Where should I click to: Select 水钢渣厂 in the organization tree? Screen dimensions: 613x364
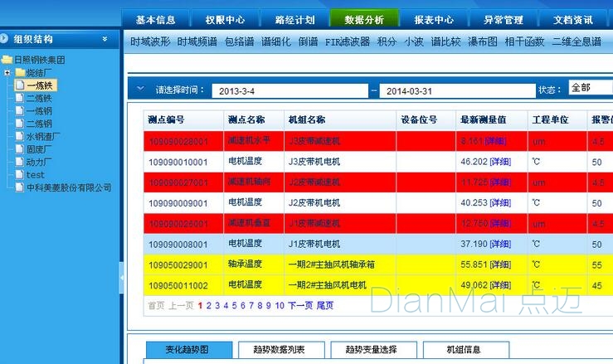pos(43,137)
